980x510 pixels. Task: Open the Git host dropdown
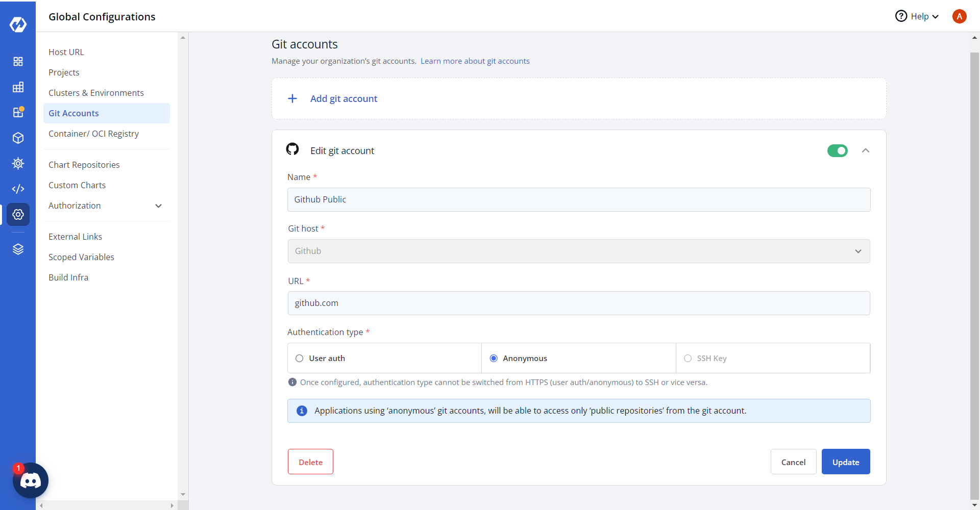(579, 251)
